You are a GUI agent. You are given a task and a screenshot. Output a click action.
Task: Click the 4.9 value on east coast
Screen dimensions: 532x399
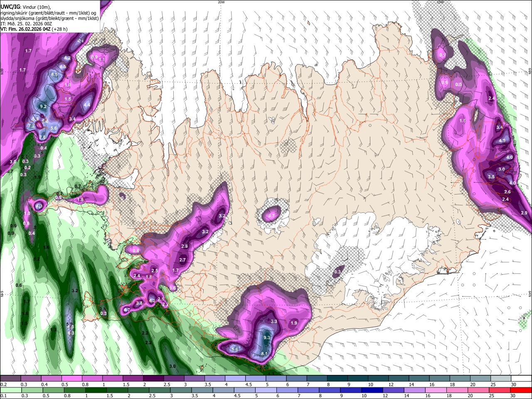click(502, 140)
